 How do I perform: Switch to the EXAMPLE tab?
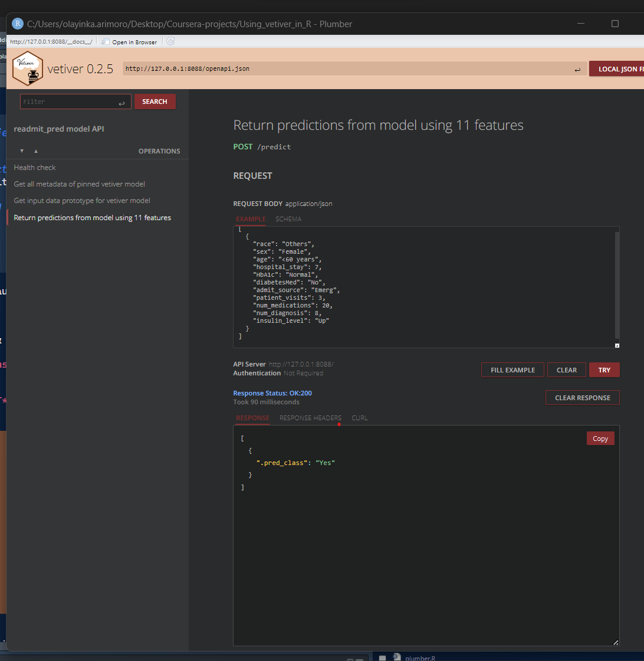(251, 219)
